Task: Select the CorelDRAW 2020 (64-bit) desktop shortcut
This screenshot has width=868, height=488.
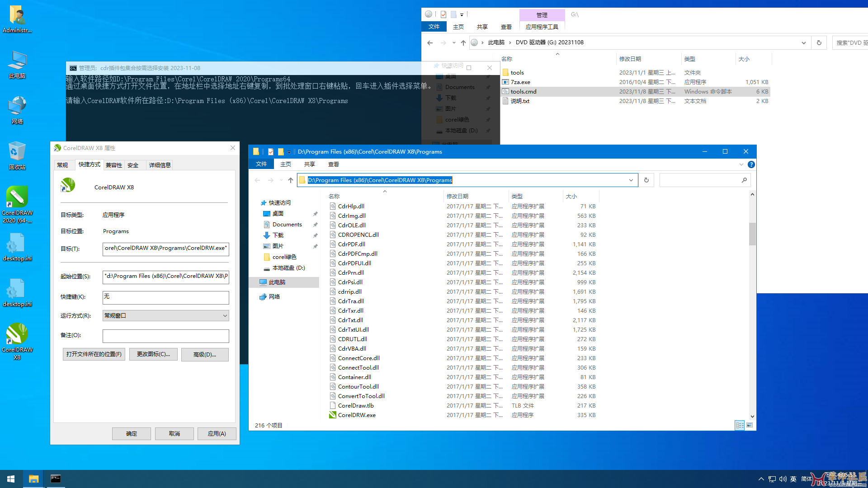Action: pyautogui.click(x=17, y=205)
